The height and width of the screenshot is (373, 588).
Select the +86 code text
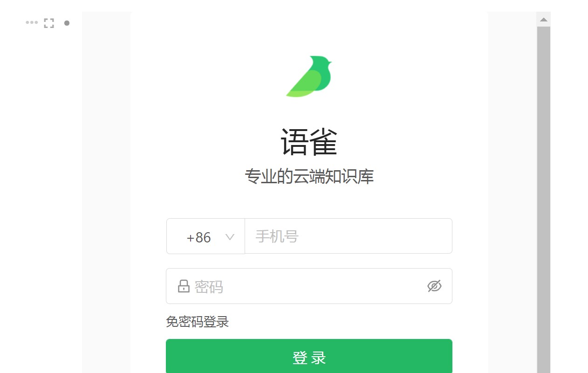[x=198, y=237]
